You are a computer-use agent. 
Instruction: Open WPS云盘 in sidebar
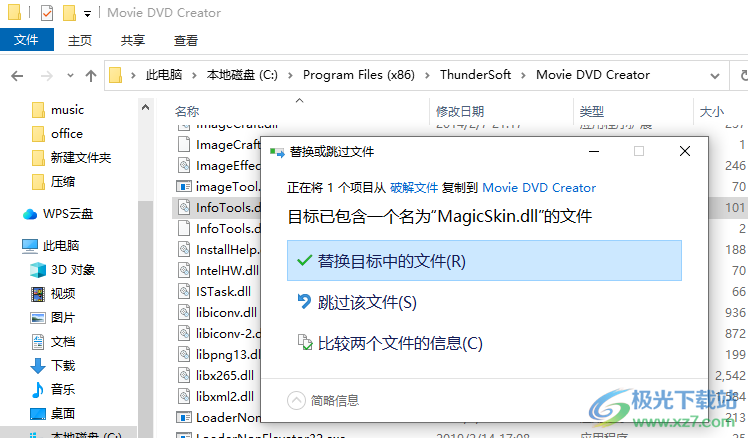coord(67,214)
